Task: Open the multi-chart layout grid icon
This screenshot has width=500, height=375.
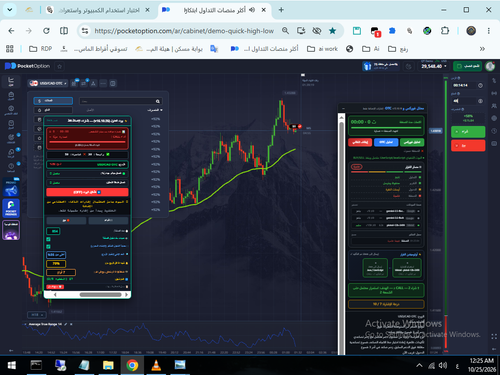Action: pyautogui.click(x=113, y=83)
